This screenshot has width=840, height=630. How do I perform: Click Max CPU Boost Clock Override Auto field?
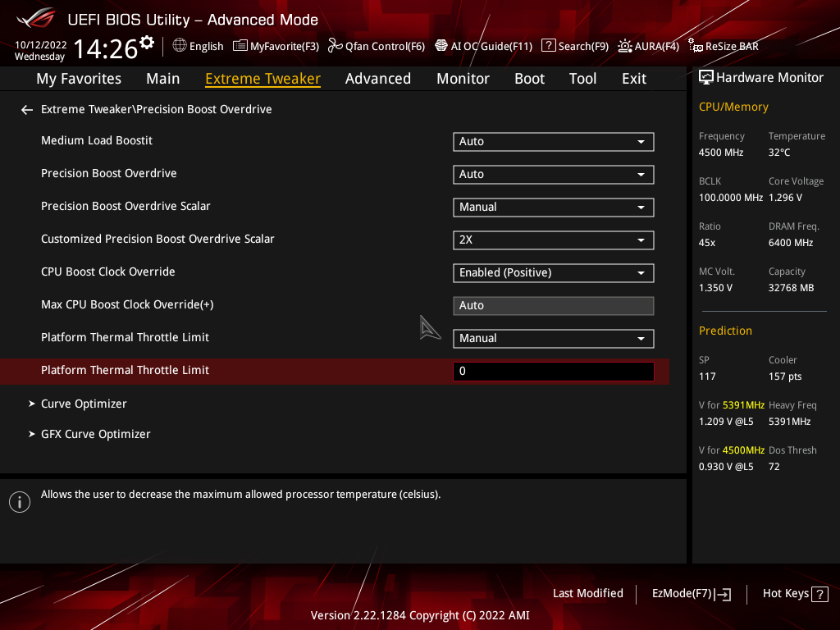coord(554,305)
